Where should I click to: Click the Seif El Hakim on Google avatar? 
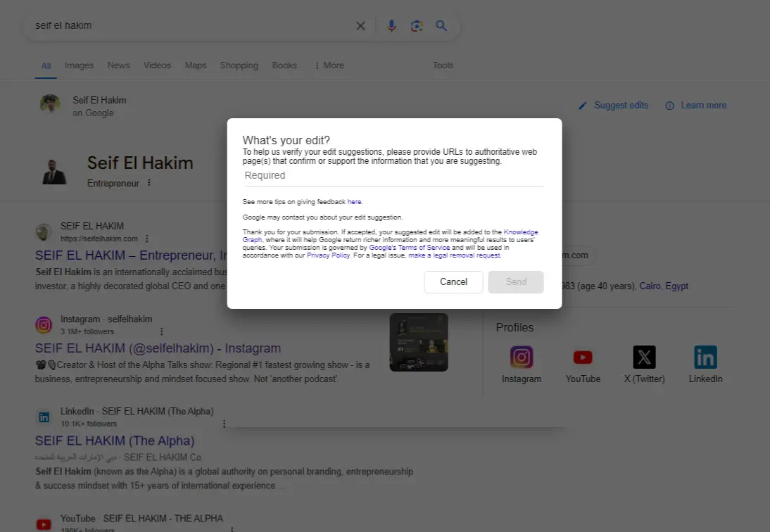pyautogui.click(x=50, y=104)
